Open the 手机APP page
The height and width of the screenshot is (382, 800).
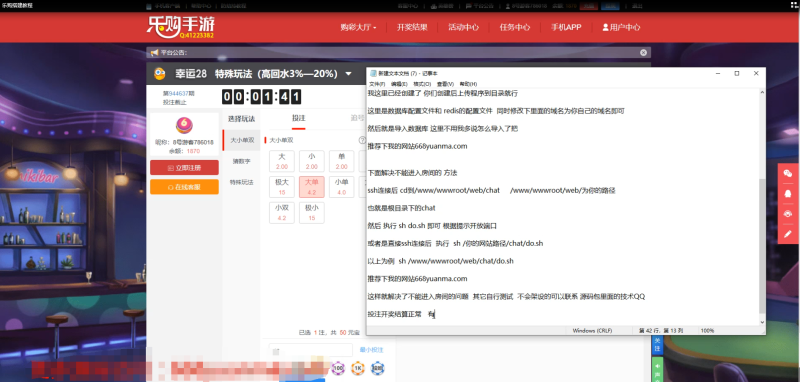coord(566,28)
